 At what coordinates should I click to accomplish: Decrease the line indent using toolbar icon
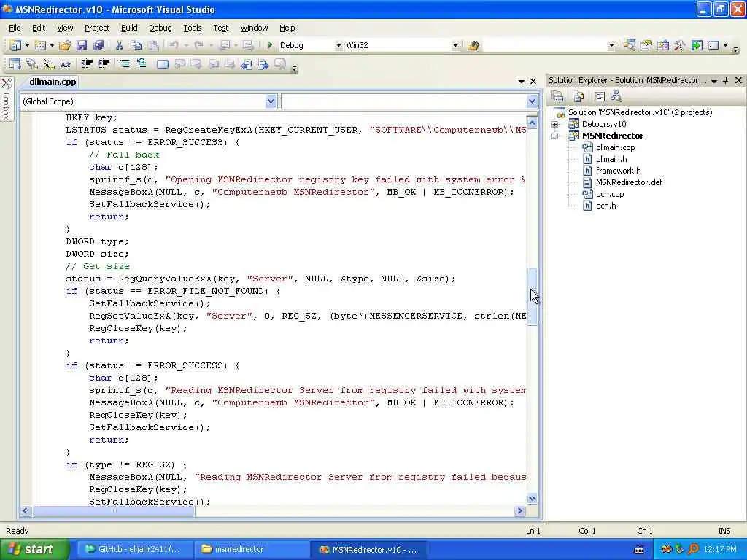[87, 64]
